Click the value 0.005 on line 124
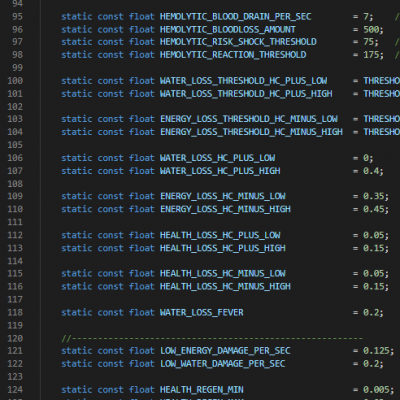Viewport: 400px width, 400px height. pos(376,390)
